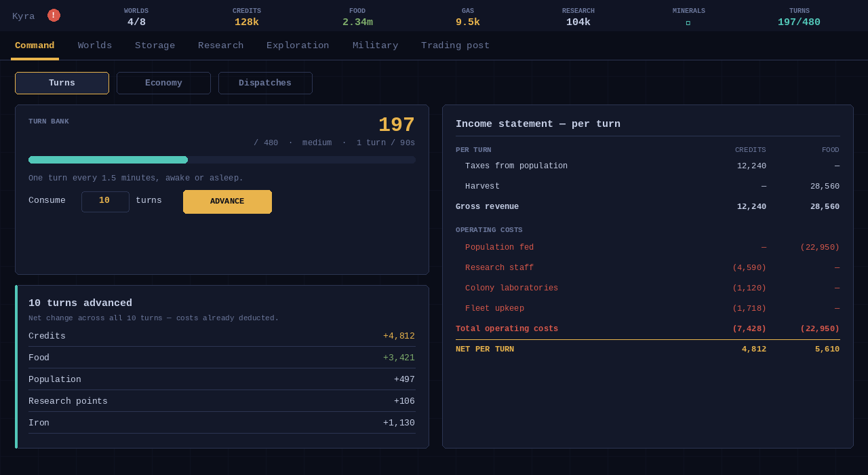868x475 pixels.
Task: Click the Food +3,421 result row
Action: click(x=222, y=358)
